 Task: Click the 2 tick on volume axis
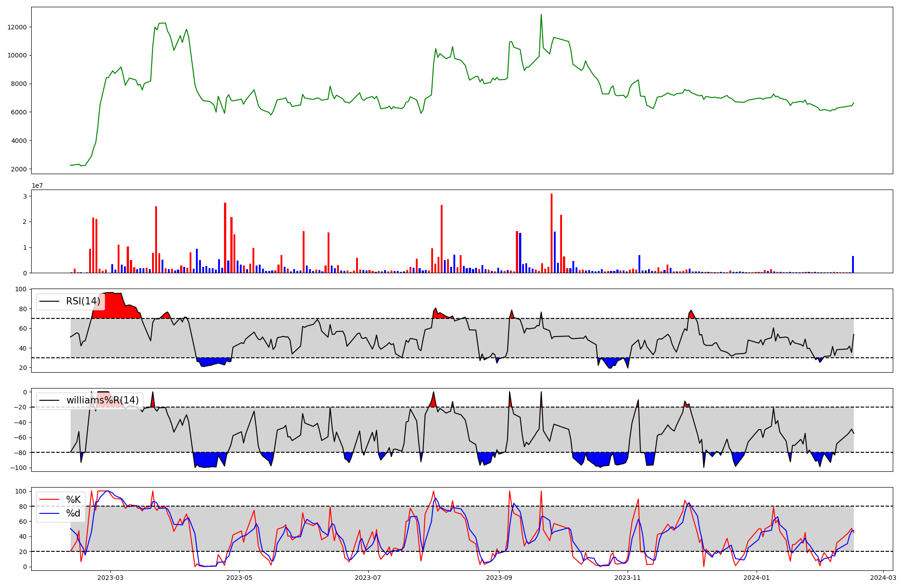(x=25, y=222)
